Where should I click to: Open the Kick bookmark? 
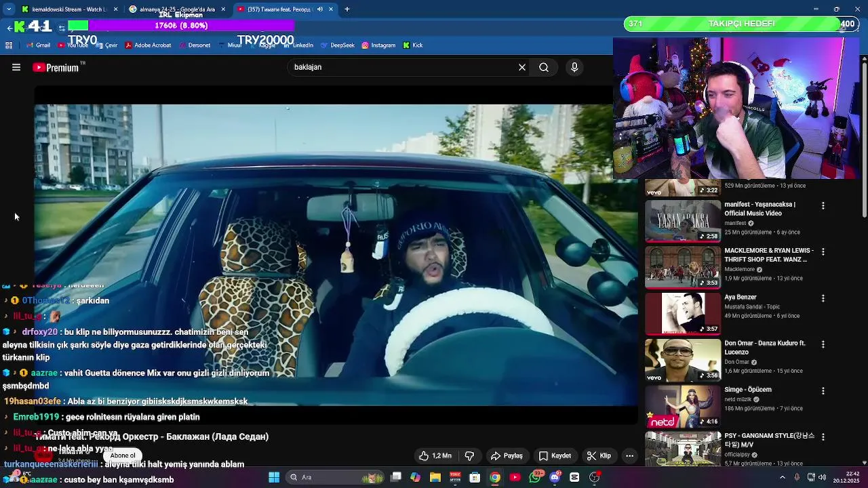point(413,45)
